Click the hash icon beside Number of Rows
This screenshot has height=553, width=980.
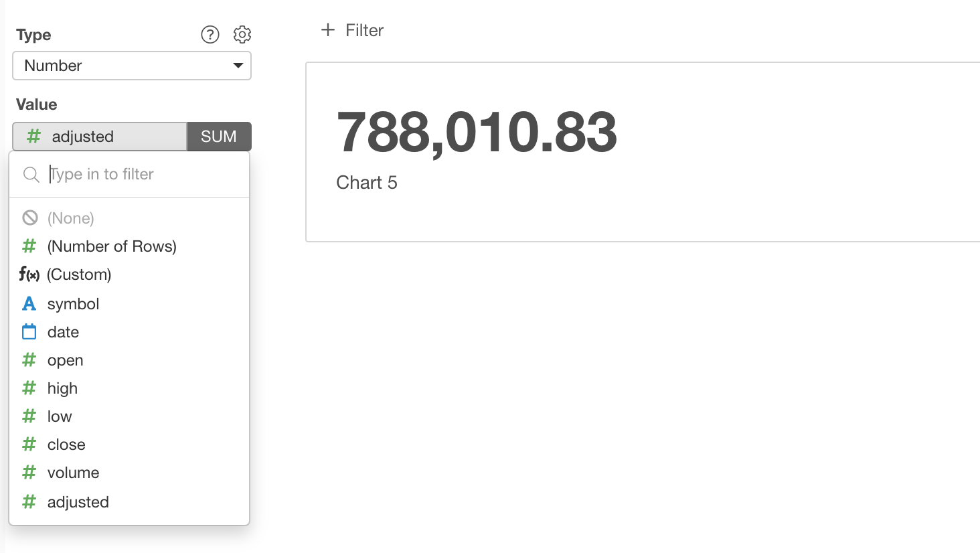click(x=29, y=246)
